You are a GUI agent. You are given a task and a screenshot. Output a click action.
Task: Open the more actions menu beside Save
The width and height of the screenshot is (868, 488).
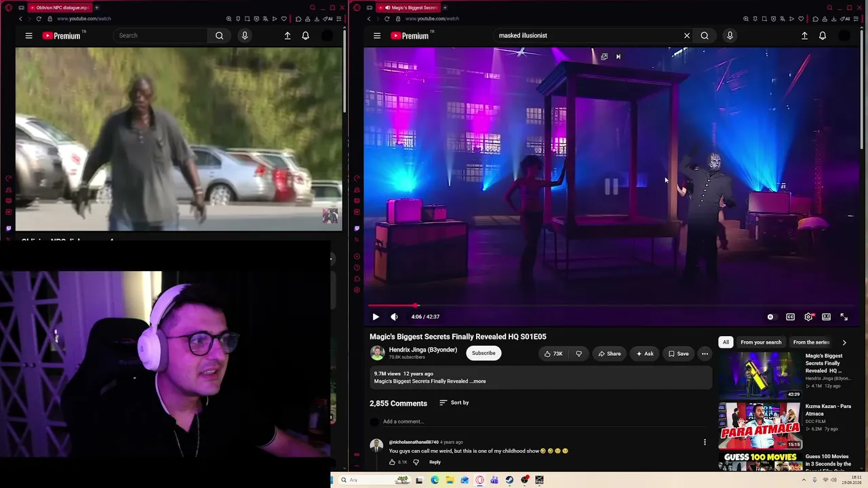pos(705,353)
